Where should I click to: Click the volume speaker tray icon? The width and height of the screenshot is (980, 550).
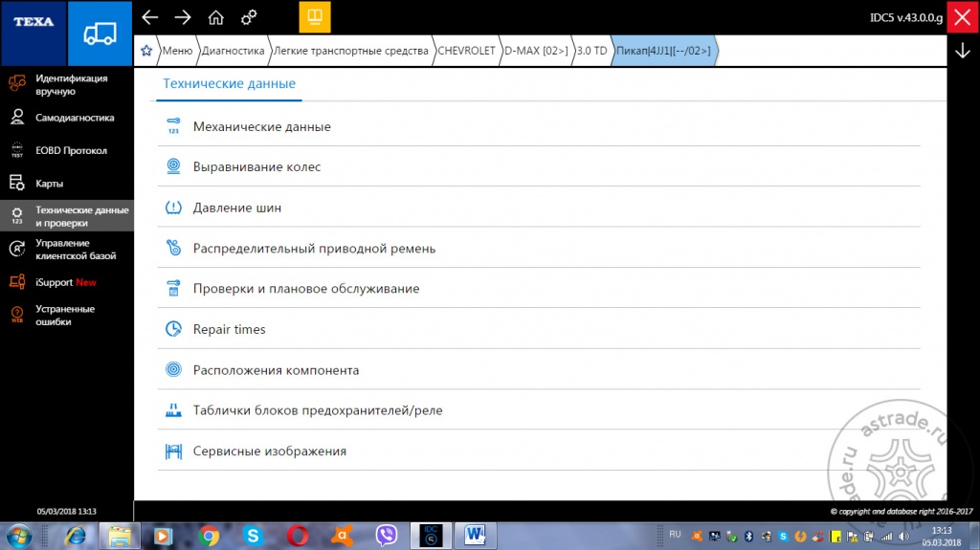point(903,537)
